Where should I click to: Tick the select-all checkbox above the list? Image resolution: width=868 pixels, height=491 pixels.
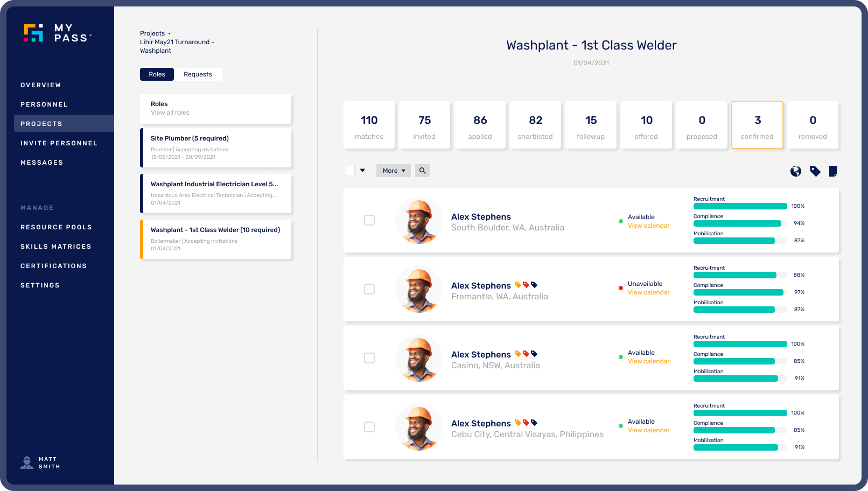(351, 170)
